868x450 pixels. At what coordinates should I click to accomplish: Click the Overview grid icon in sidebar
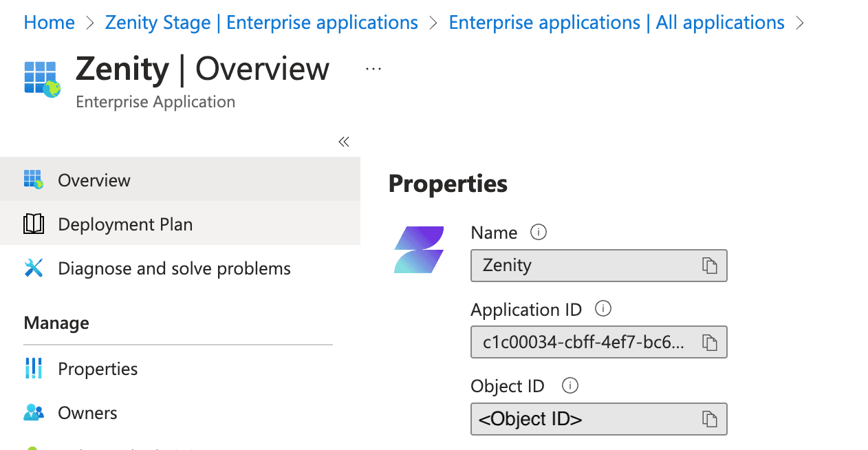point(33,180)
